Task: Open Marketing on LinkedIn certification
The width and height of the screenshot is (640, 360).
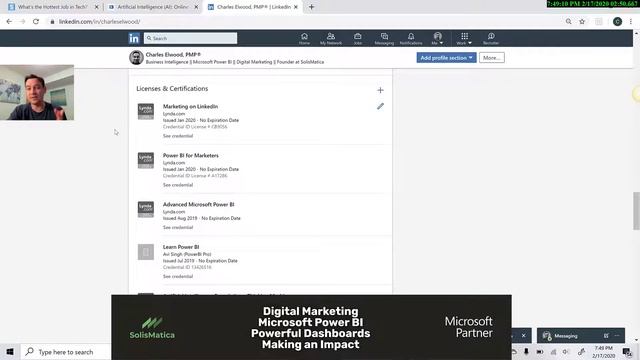Action: 190,106
